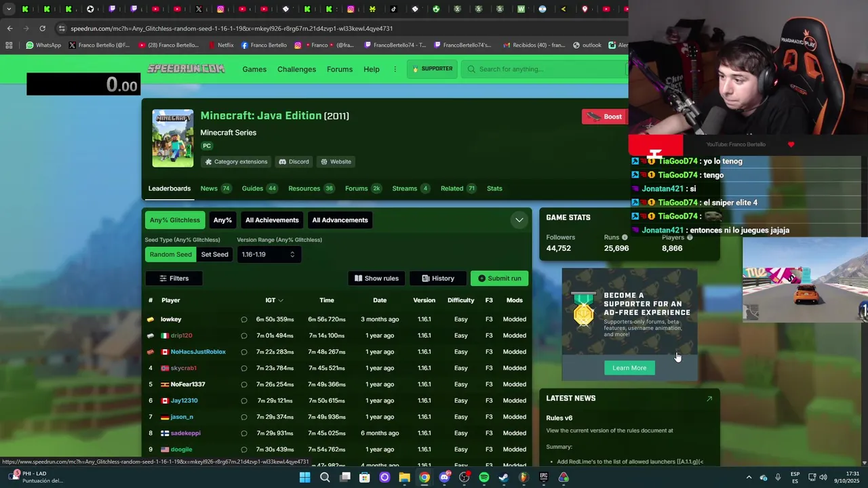
Task: Open the Games menu item
Action: click(254, 69)
